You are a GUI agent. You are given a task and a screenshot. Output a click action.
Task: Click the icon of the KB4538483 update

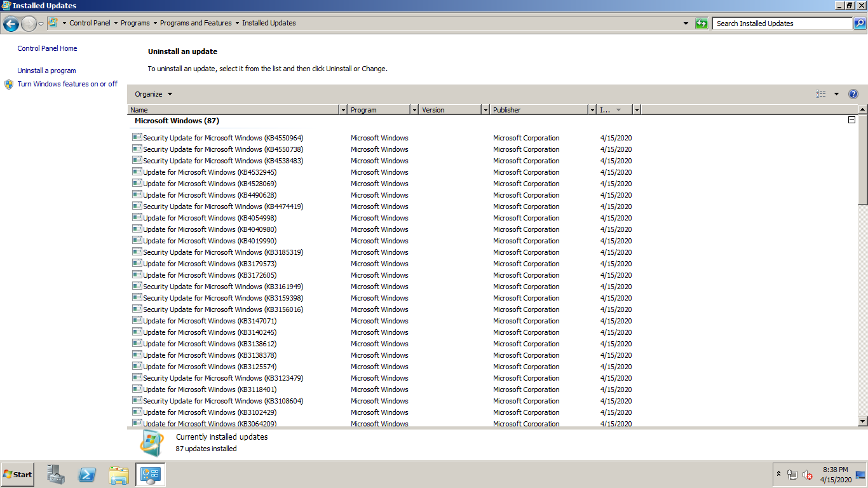pyautogui.click(x=137, y=160)
